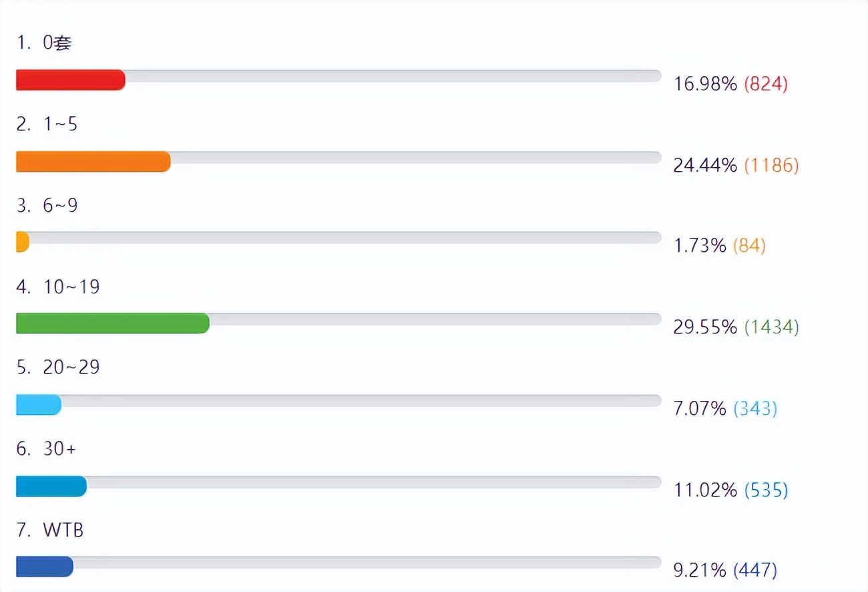Click the dark blue WTB bar

(44, 567)
